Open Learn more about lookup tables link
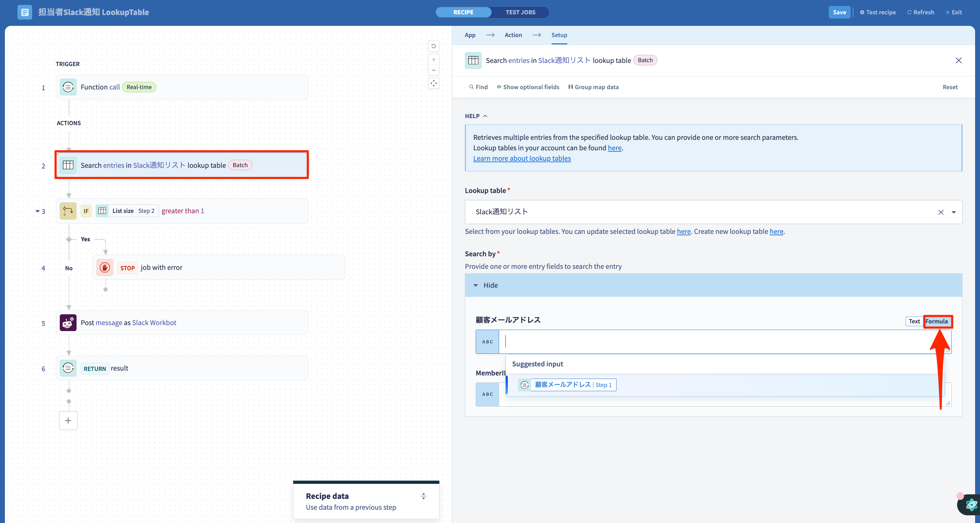 point(521,158)
